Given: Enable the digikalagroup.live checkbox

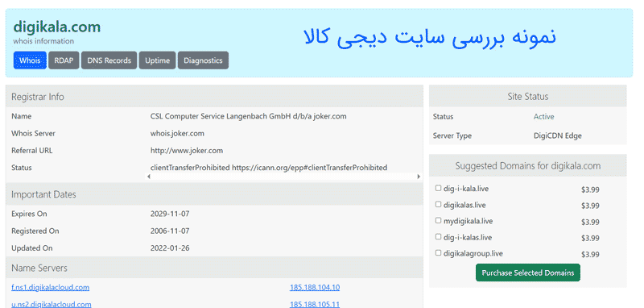Looking at the screenshot, I should (438, 253).
